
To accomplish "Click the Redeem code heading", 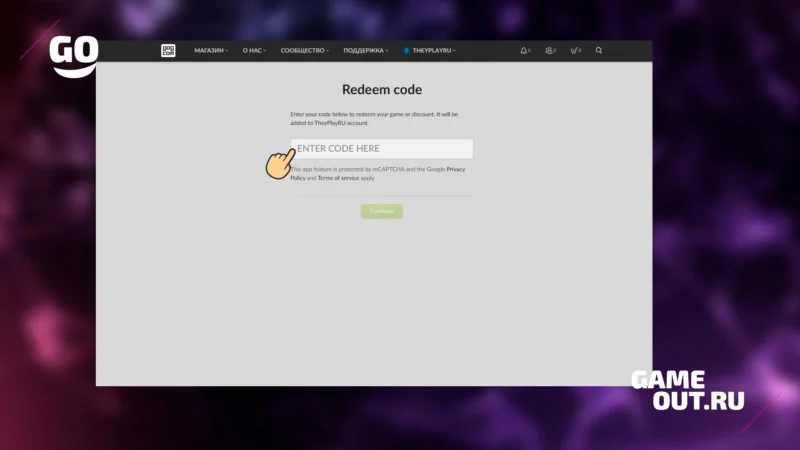I will (382, 90).
